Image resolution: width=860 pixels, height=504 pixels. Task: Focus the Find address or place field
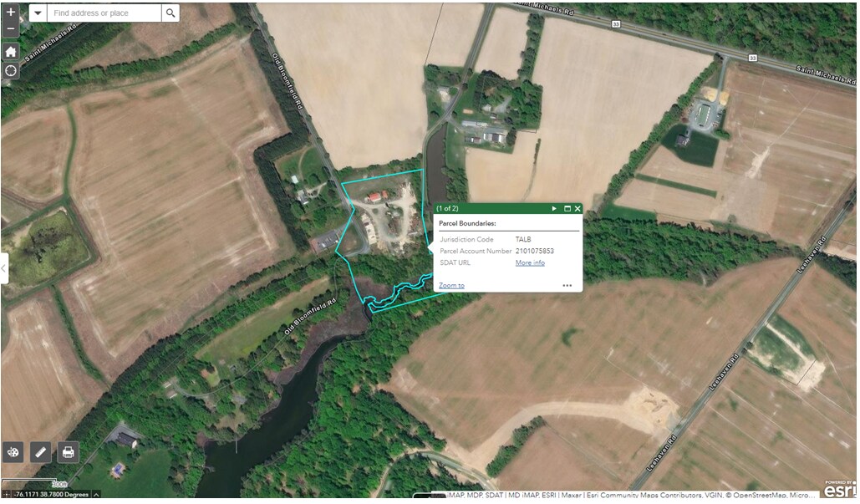[104, 13]
